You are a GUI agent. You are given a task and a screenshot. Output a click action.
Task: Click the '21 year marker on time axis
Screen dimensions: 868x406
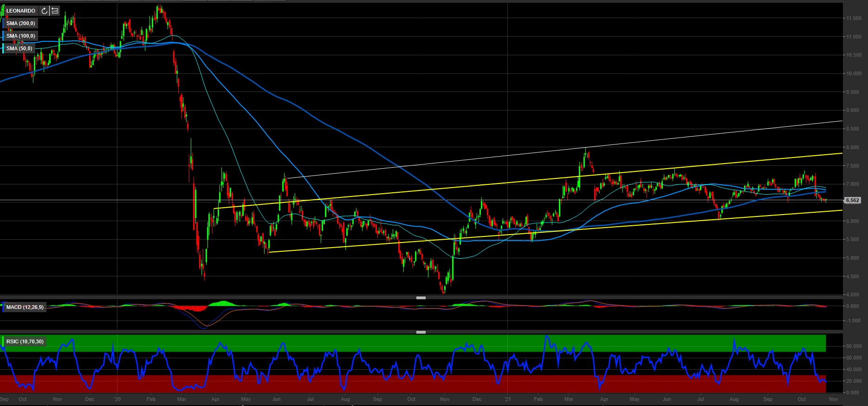508,399
